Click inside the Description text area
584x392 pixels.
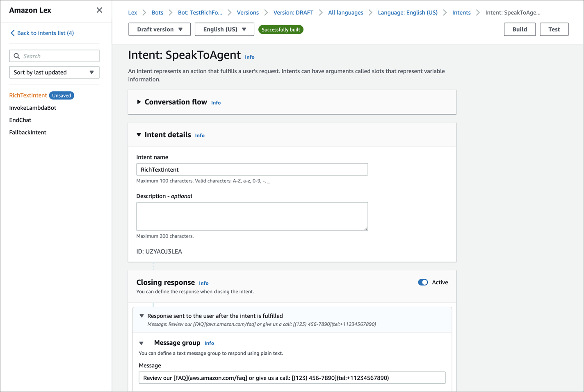click(x=252, y=216)
